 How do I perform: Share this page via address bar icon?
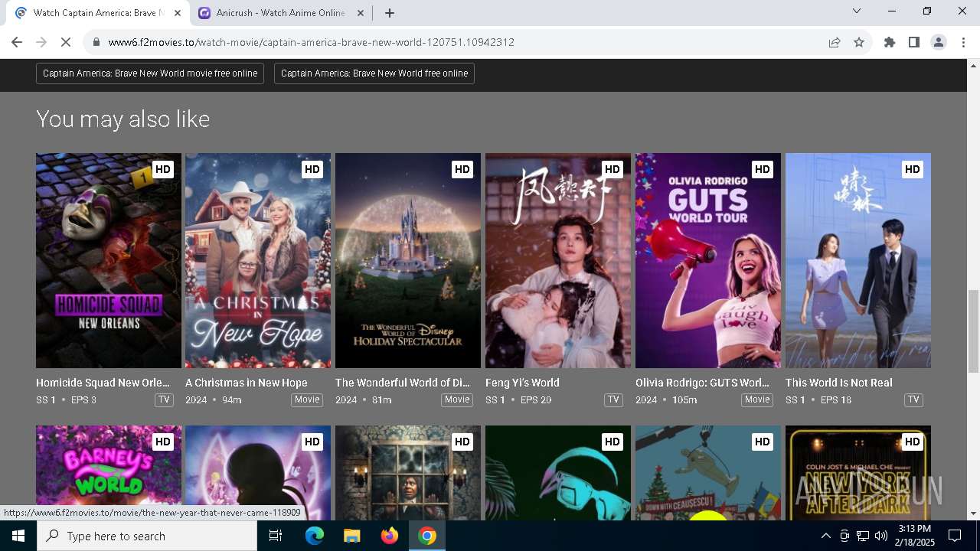[835, 42]
